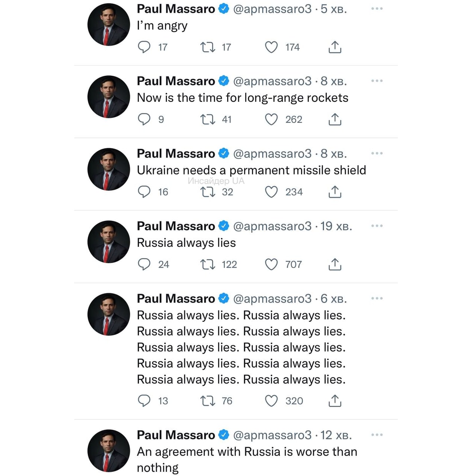Click the avatar beside the last tweet

[x=108, y=451]
